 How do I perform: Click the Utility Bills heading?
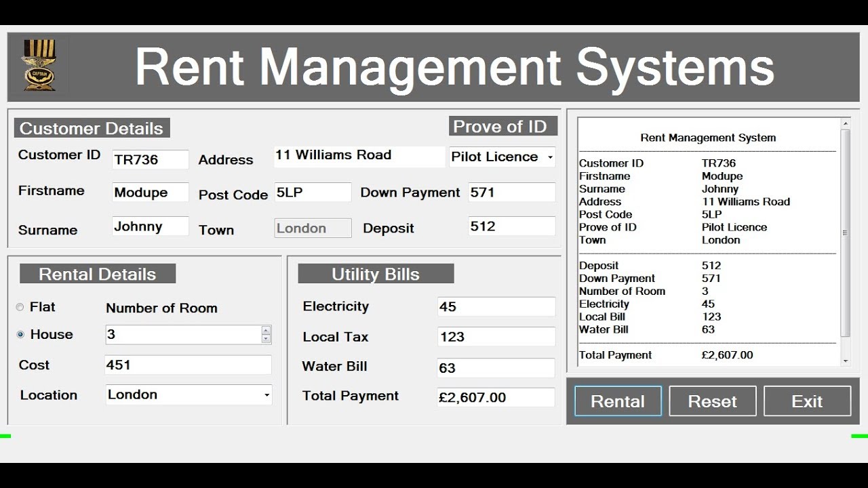pyautogui.click(x=376, y=274)
